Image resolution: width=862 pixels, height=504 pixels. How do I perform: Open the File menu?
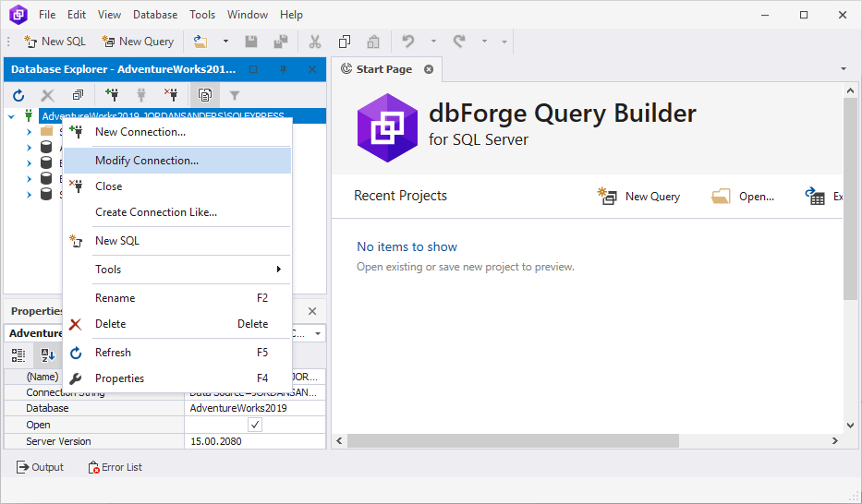47,15
